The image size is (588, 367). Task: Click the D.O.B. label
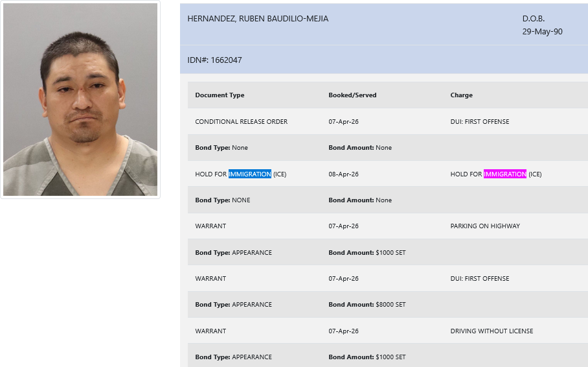click(x=534, y=19)
